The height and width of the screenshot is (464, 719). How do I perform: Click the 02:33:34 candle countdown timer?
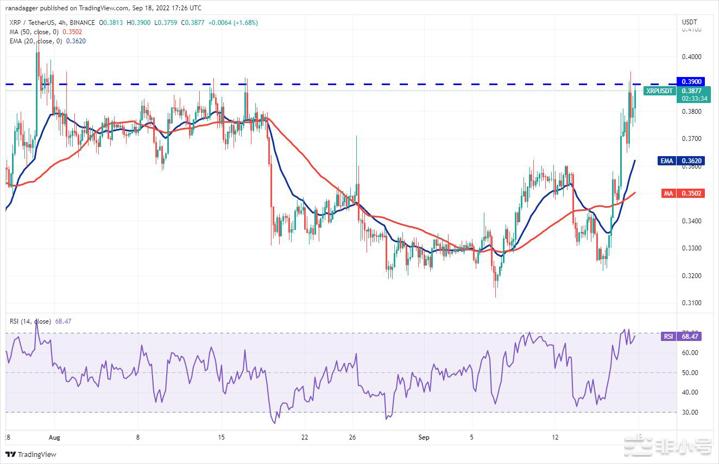(x=691, y=99)
